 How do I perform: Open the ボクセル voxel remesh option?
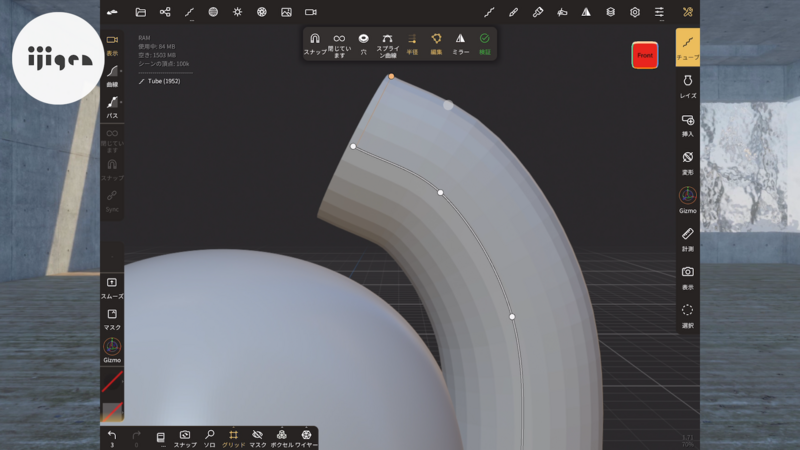282,438
